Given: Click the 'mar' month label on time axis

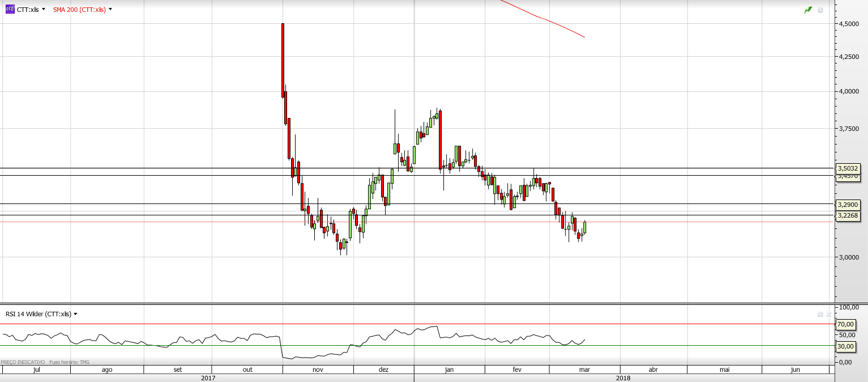Looking at the screenshot, I should pos(585,370).
